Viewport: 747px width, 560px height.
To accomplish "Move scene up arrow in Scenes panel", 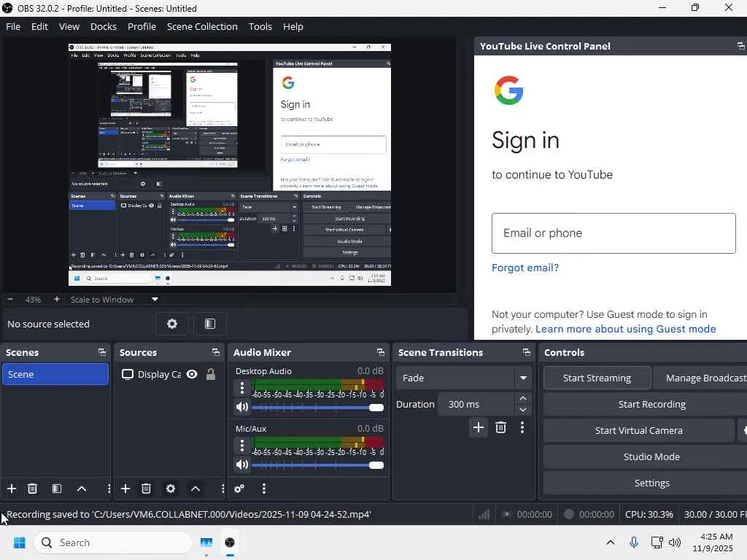I will coord(82,489).
